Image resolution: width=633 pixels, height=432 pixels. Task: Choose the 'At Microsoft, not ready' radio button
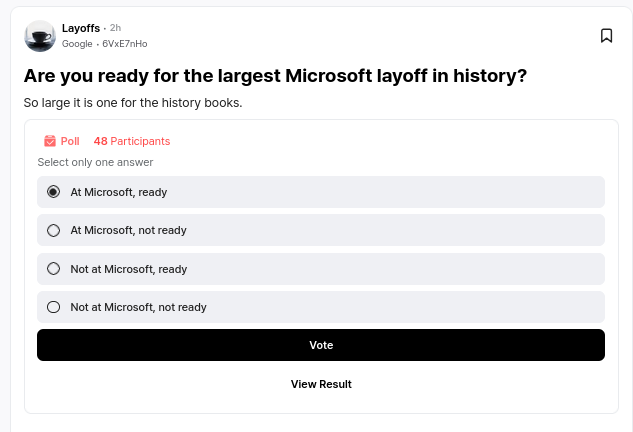click(x=54, y=230)
